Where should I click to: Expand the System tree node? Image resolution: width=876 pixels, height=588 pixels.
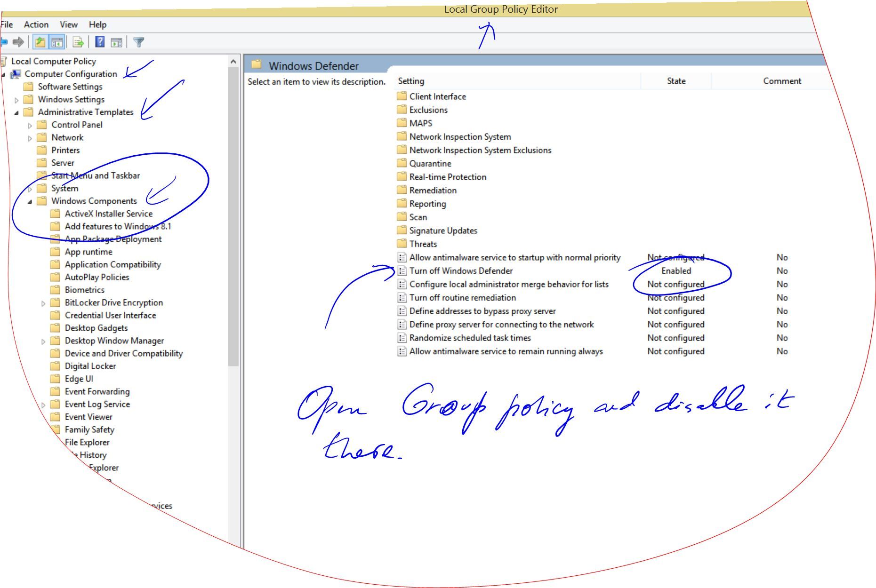click(x=30, y=189)
